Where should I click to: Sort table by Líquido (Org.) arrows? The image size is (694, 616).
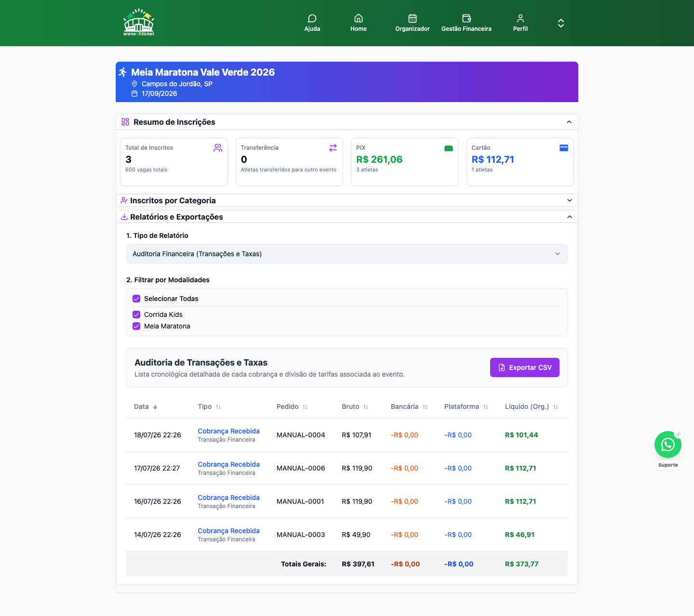556,407
